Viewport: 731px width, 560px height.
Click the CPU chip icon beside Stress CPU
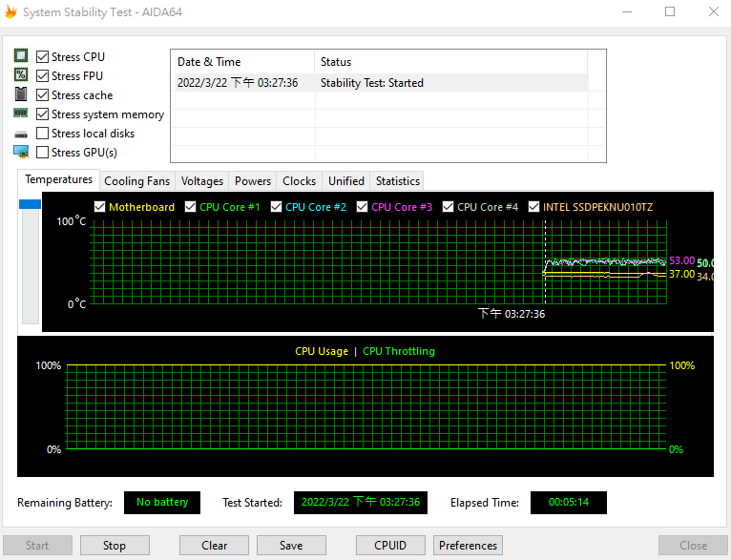21,56
